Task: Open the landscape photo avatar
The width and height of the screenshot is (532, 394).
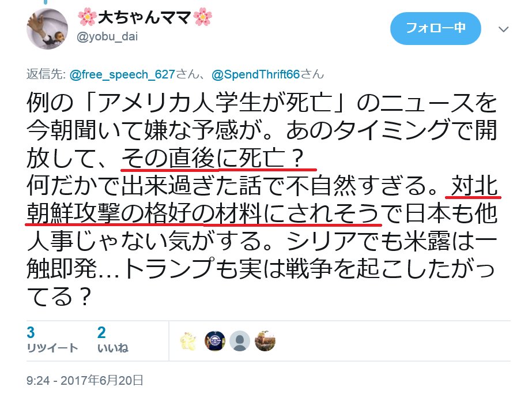Action: pos(265,341)
